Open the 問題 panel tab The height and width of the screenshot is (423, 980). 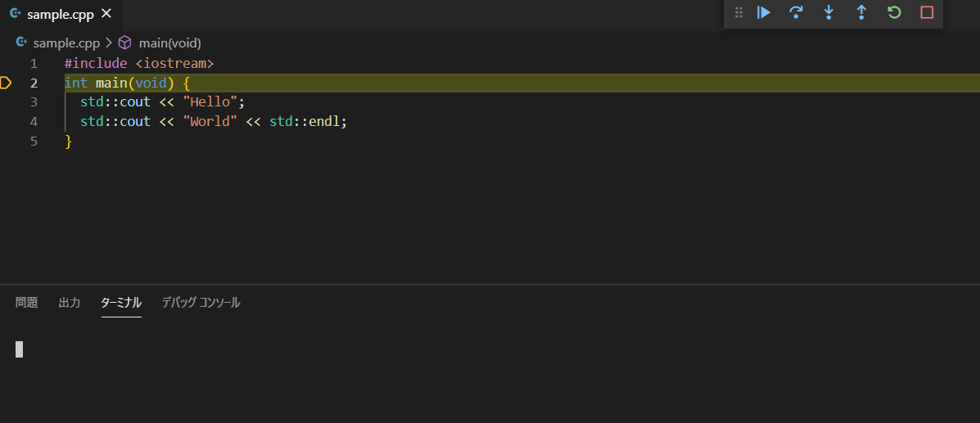point(27,303)
